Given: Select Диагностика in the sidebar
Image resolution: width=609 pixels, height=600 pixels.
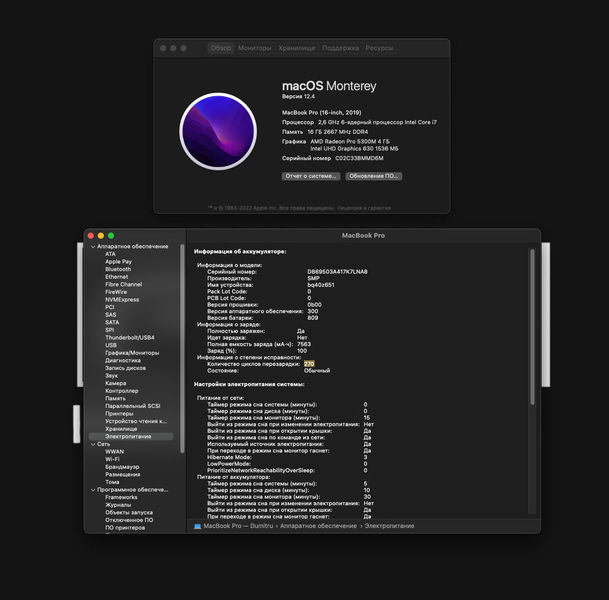Looking at the screenshot, I should [123, 360].
